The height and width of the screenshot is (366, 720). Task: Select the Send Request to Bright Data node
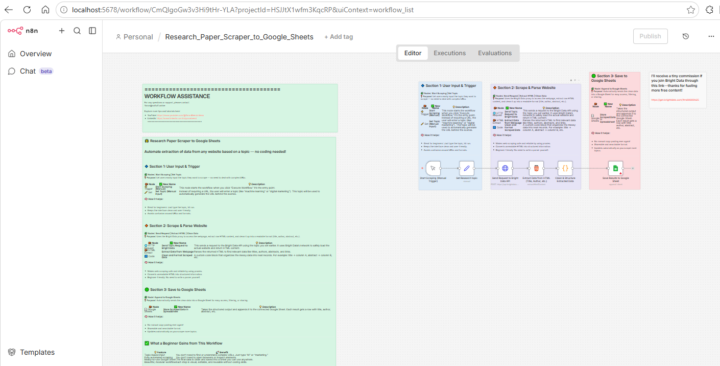click(505, 168)
